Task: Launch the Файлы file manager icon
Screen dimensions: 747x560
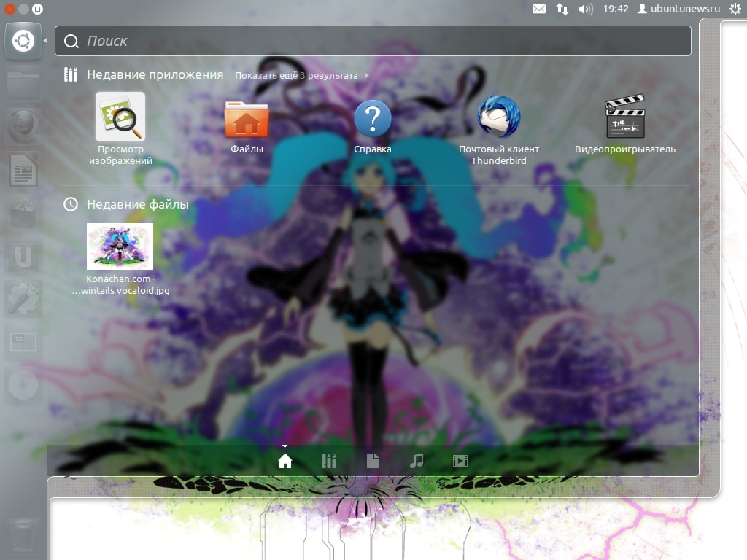Action: 247,119
